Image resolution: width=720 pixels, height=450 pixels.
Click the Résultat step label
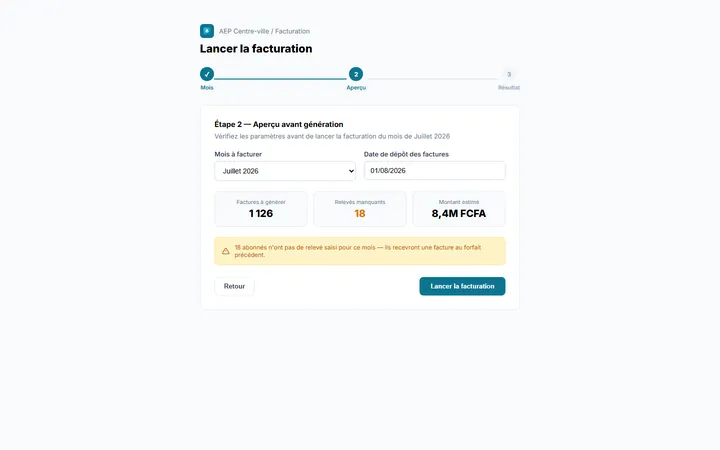509,87
